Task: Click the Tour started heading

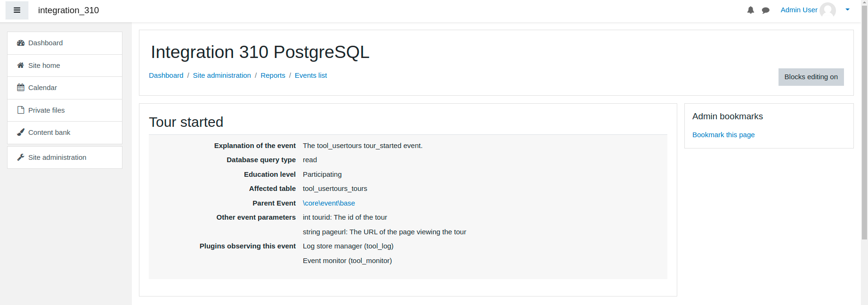Action: (186, 122)
